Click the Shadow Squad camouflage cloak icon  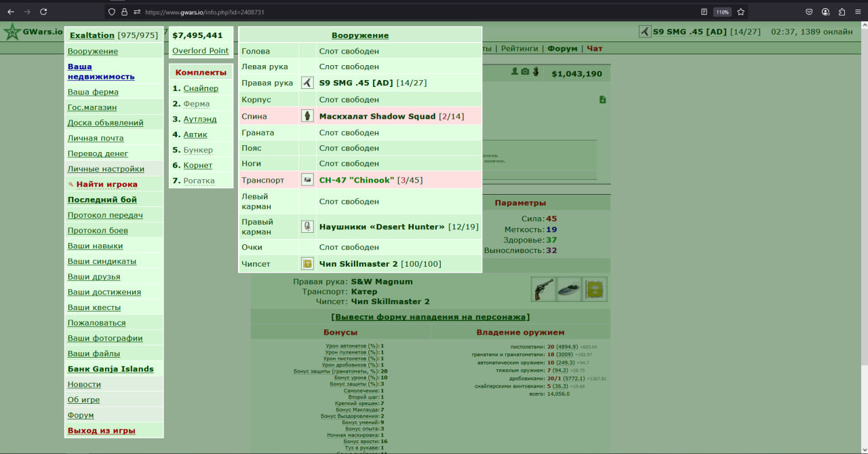307,116
